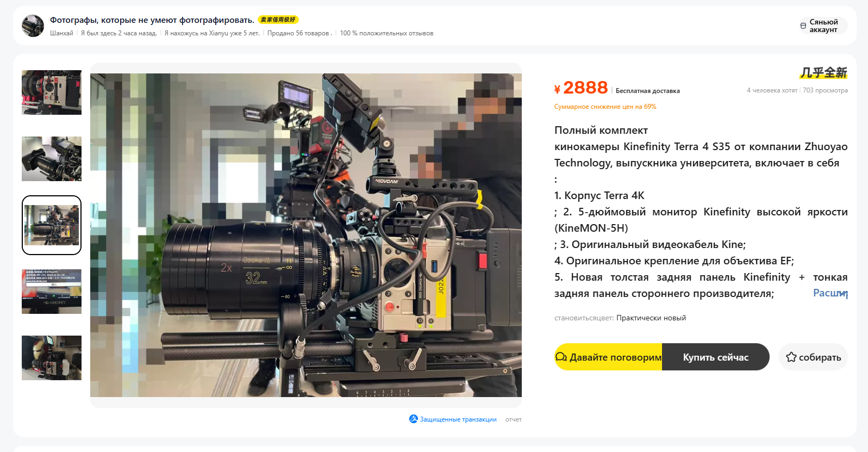Click 'Я нахожусь на Xianyu уже 5 лет.' text
Viewport: 868px width, 452px height.
(x=212, y=33)
